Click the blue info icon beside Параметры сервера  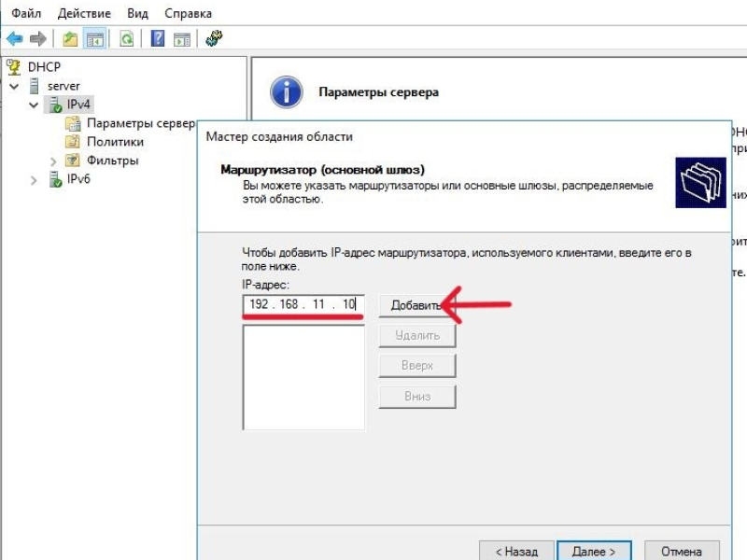[287, 91]
